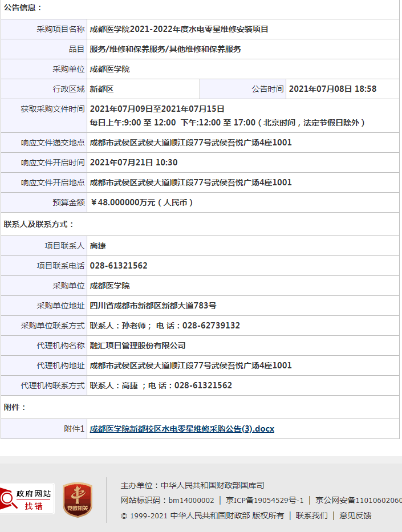Click the phone number in 项目联系电话 row
This screenshot has height=532, width=402.
[119, 266]
